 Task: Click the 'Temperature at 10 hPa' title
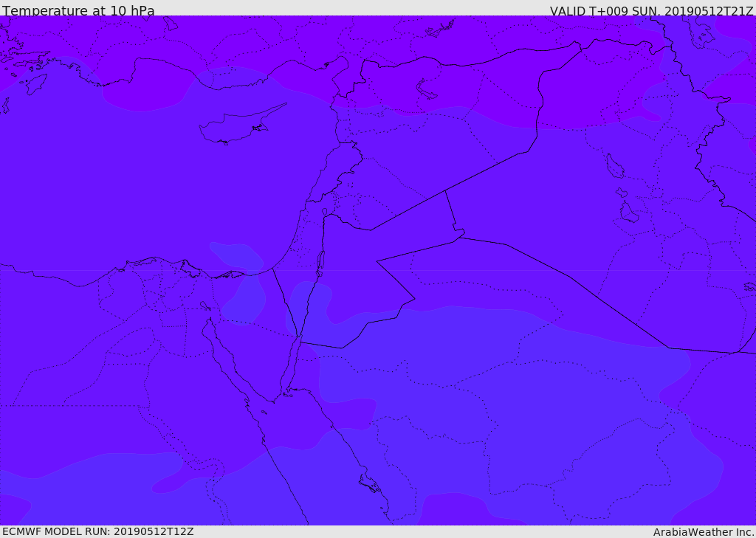click(x=78, y=10)
